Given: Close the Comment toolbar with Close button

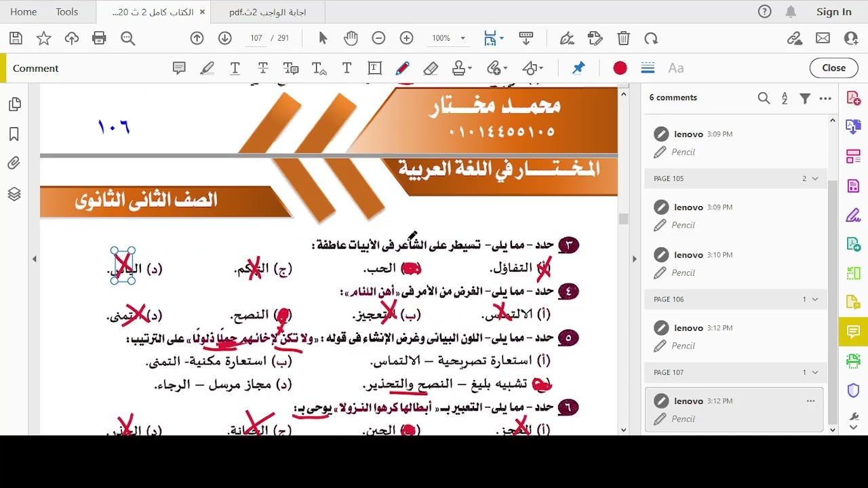Looking at the screenshot, I should (833, 68).
